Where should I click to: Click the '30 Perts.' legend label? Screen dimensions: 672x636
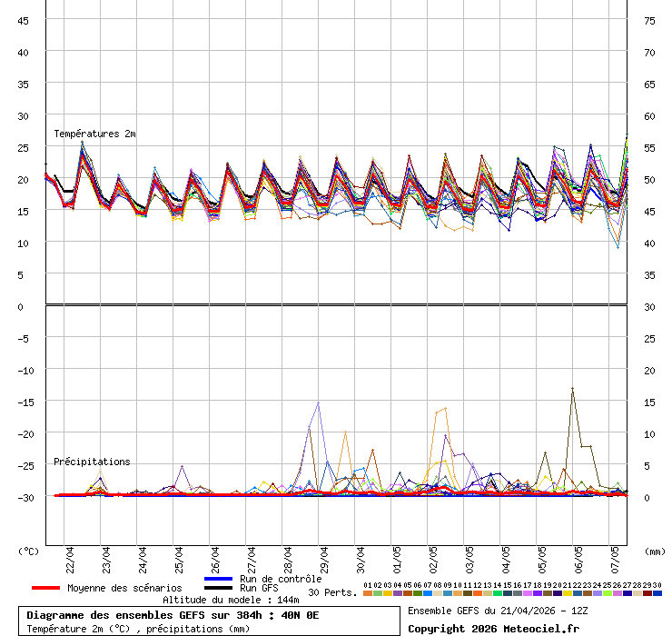tap(332, 592)
